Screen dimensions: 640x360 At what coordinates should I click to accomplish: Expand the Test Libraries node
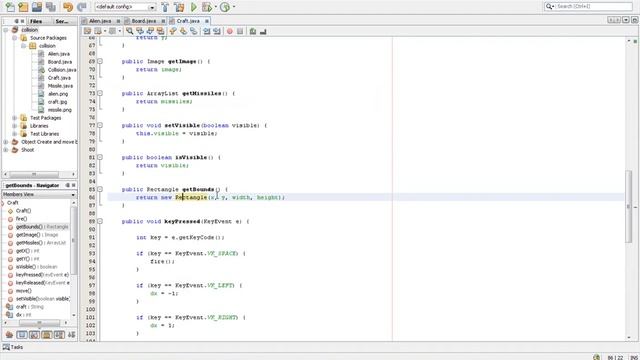tap(15, 134)
